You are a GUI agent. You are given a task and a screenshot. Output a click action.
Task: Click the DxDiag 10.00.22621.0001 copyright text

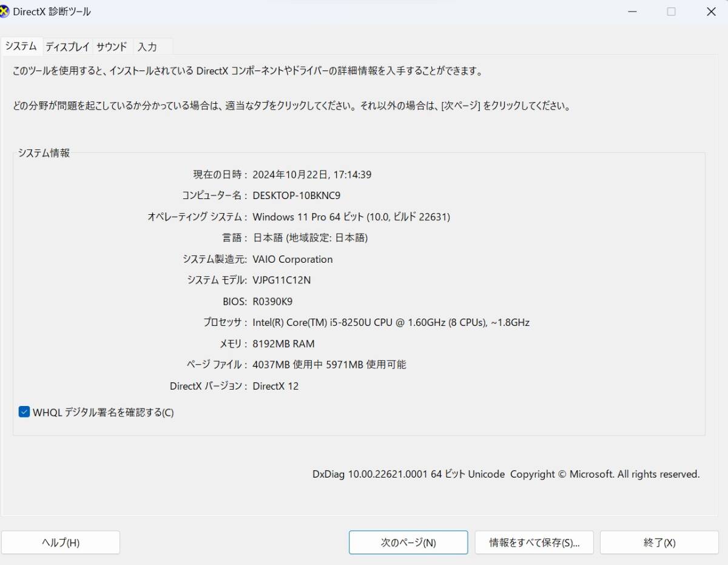coord(506,474)
